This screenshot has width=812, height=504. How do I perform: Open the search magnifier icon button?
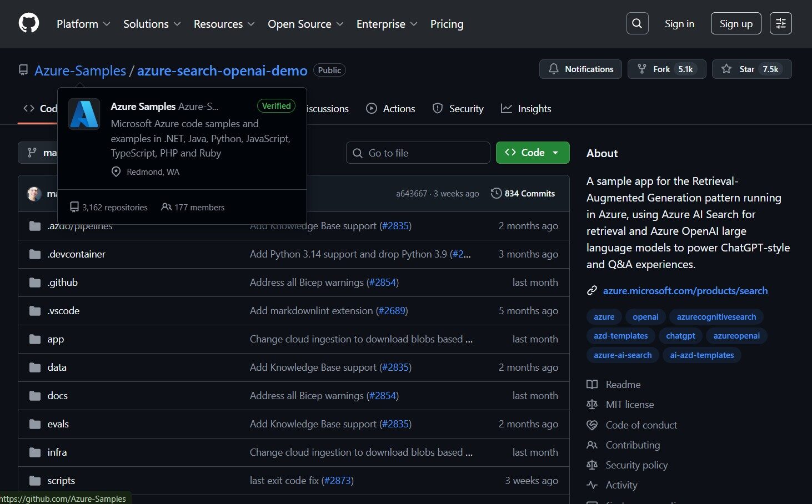tap(637, 24)
